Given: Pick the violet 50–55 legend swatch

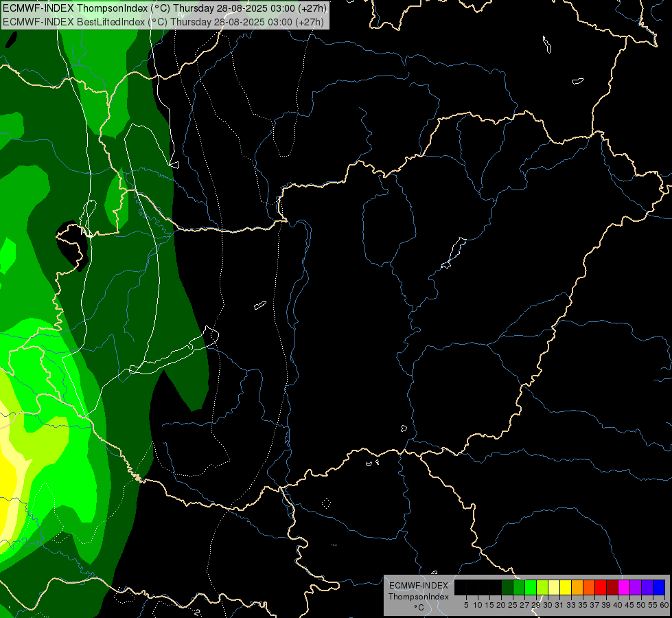Looking at the screenshot, I should point(647,587).
